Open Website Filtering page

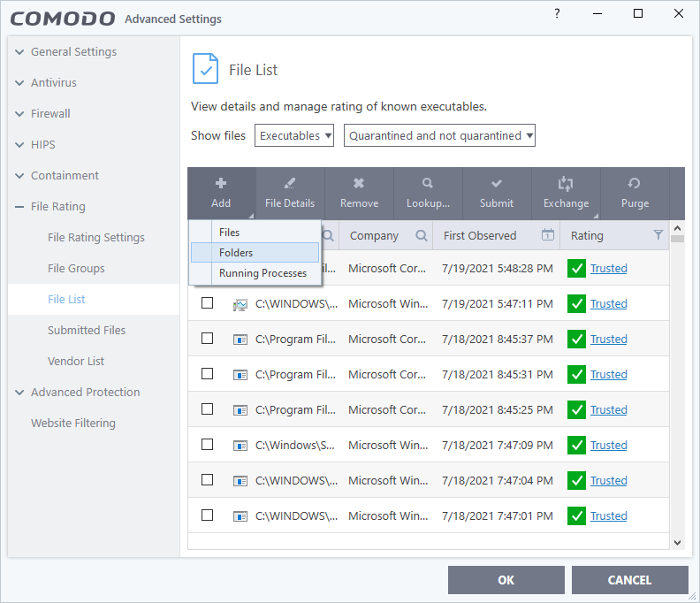click(x=73, y=423)
